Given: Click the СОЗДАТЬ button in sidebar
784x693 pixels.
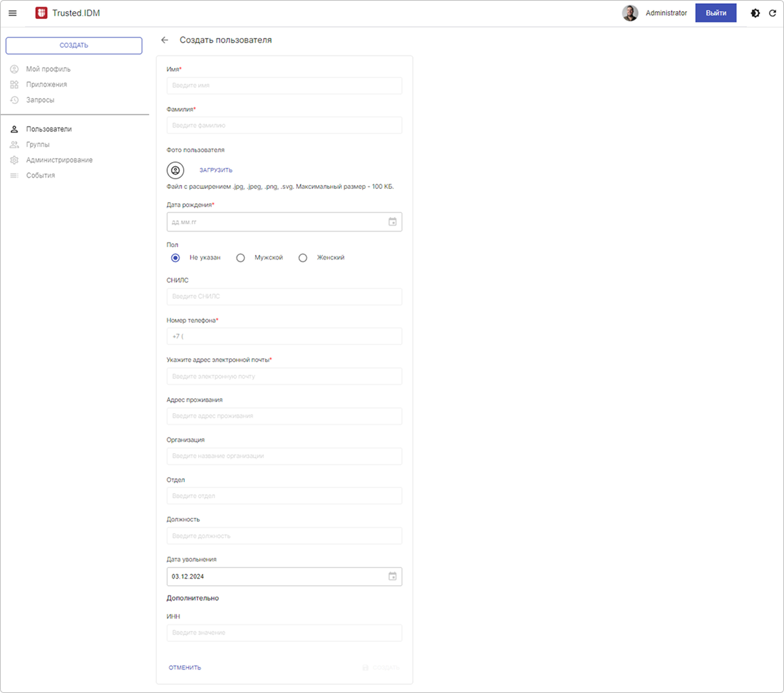Looking at the screenshot, I should 74,46.
